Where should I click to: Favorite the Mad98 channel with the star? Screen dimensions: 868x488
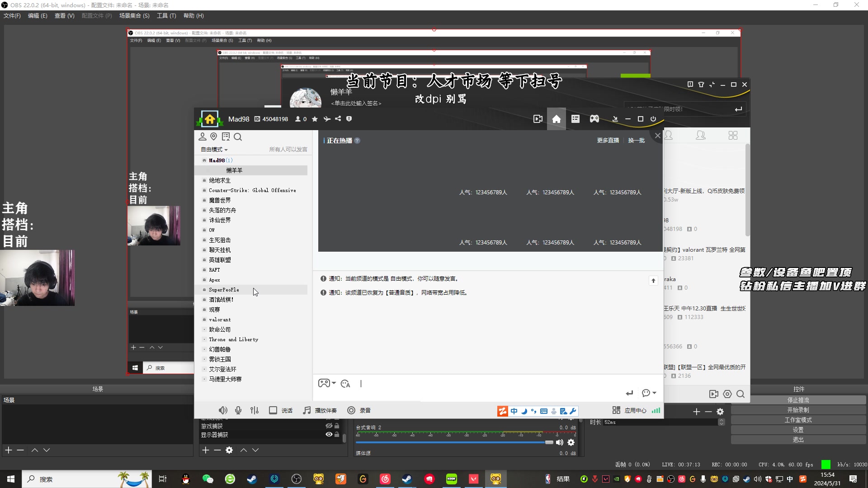[315, 119]
